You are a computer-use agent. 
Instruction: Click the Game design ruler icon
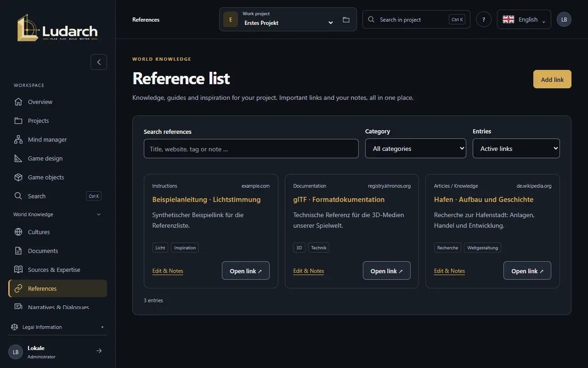pyautogui.click(x=18, y=158)
